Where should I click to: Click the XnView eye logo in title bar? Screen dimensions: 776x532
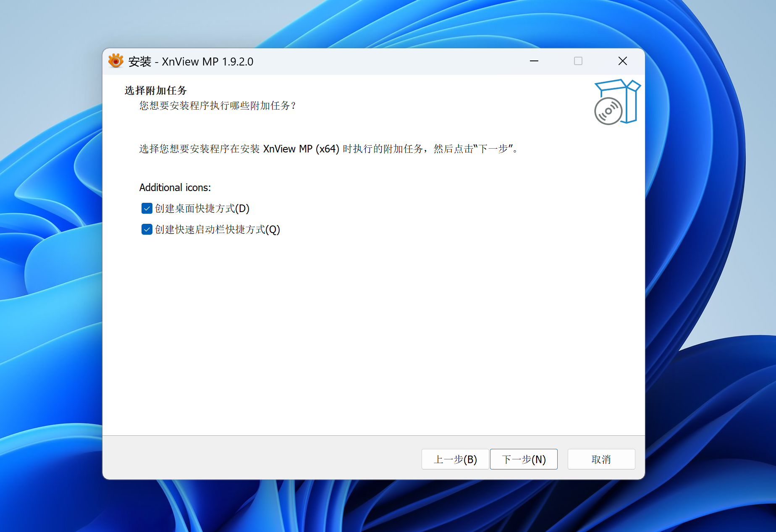tap(116, 61)
